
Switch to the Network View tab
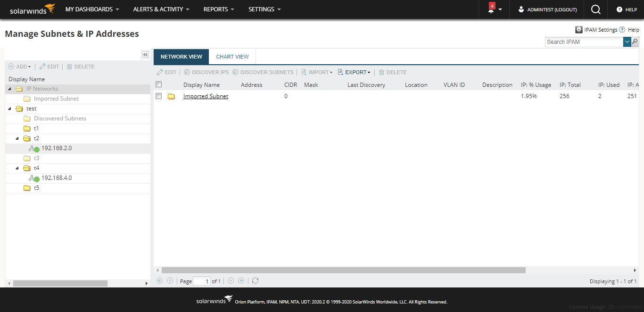coord(182,57)
